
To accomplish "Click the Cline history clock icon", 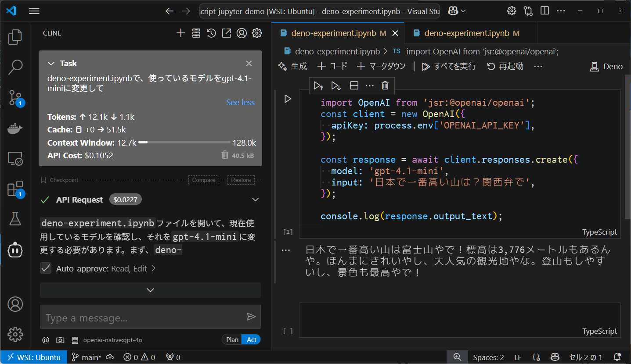I will (x=211, y=33).
